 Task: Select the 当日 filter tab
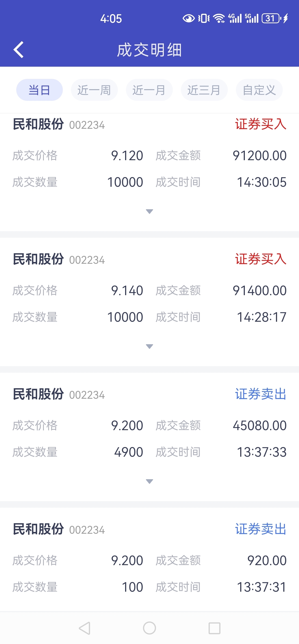coord(40,90)
